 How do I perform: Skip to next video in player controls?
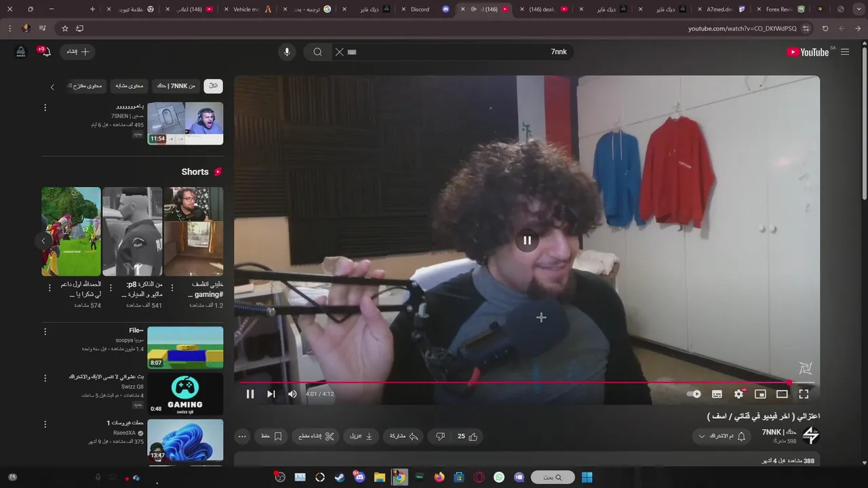[271, 394]
